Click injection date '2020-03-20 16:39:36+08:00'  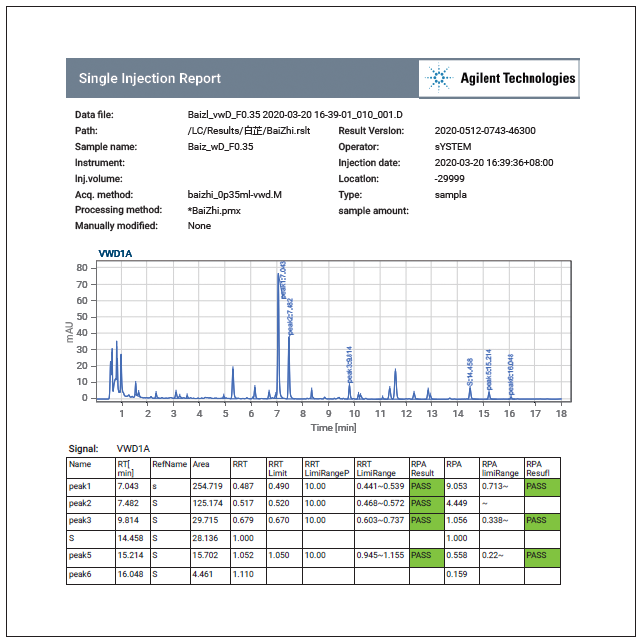(x=494, y=163)
